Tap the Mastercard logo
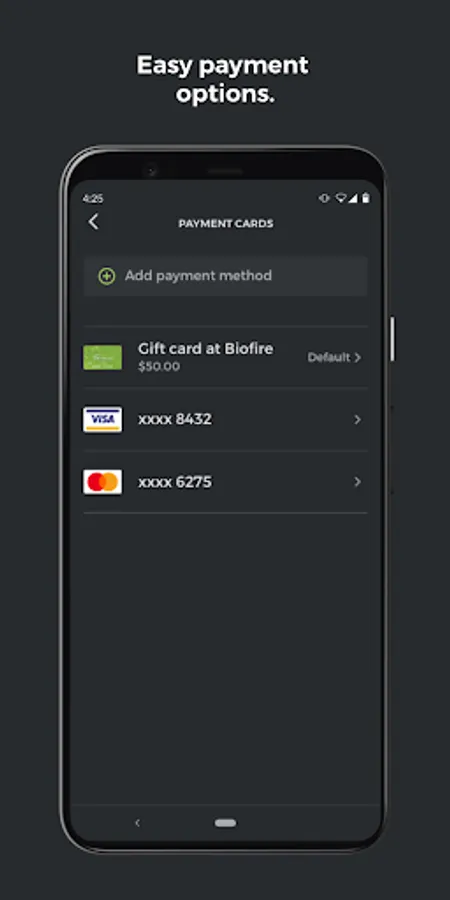The height and width of the screenshot is (900, 450). tap(102, 482)
